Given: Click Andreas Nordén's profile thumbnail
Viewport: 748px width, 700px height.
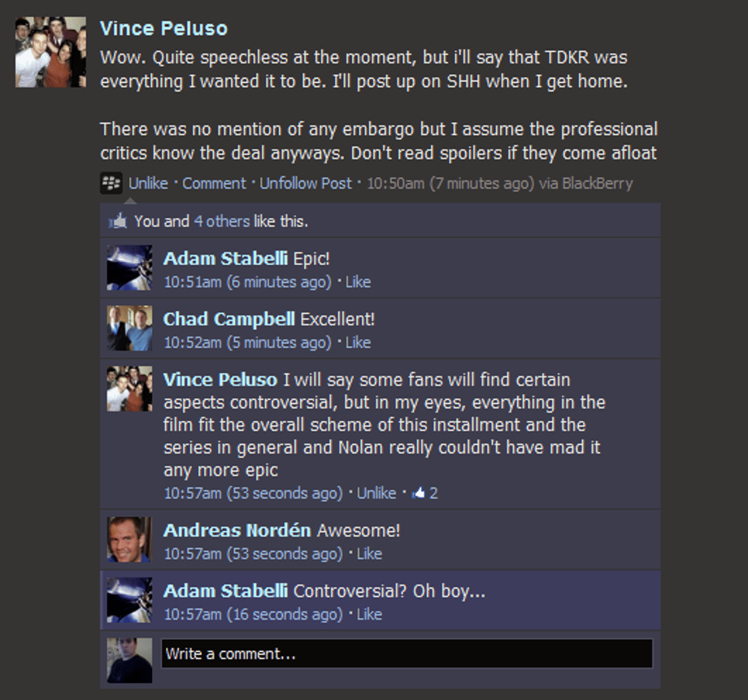Looking at the screenshot, I should pos(129,540).
